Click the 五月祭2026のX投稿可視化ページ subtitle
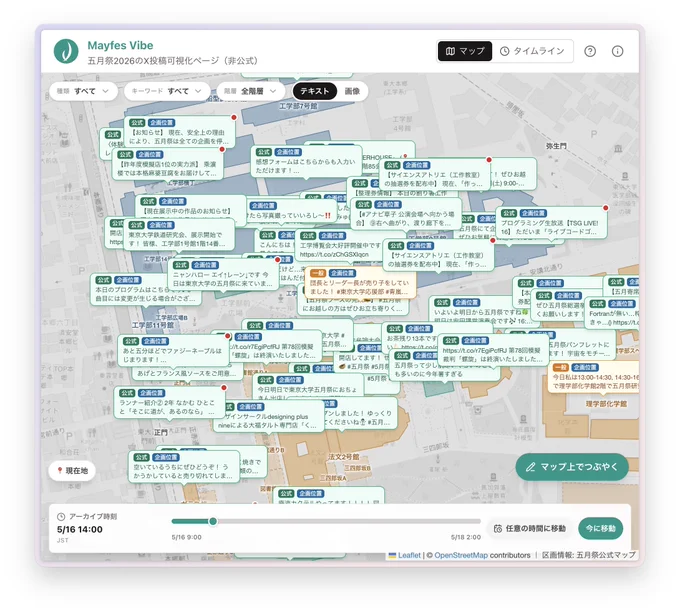 pyautogui.click(x=173, y=61)
